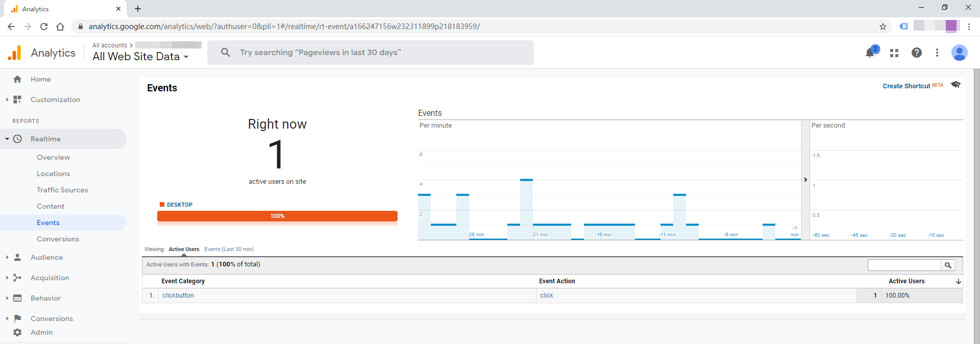Image resolution: width=980 pixels, height=344 pixels.
Task: Open the three-dot more options menu
Action: [937, 53]
